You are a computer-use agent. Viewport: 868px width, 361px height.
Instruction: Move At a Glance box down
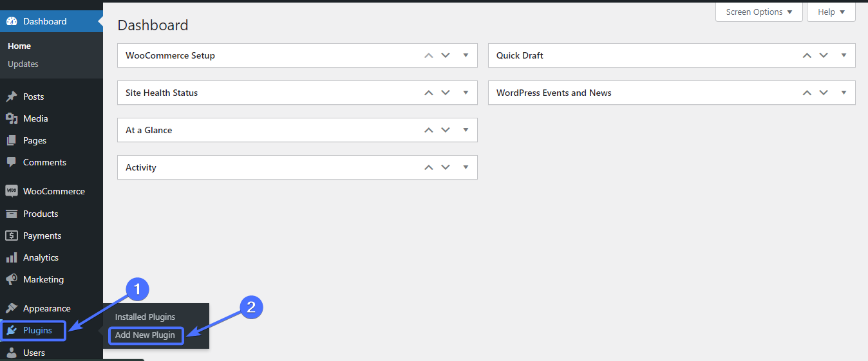tap(446, 130)
